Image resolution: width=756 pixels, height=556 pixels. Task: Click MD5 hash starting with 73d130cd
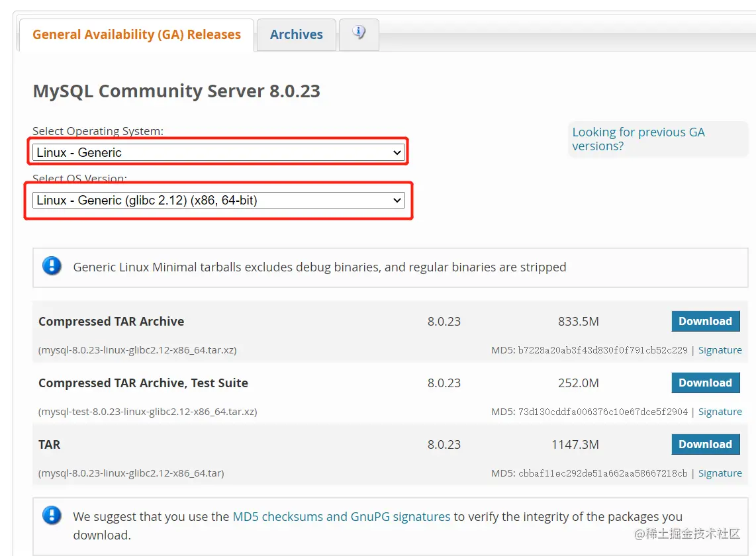pyautogui.click(x=602, y=411)
